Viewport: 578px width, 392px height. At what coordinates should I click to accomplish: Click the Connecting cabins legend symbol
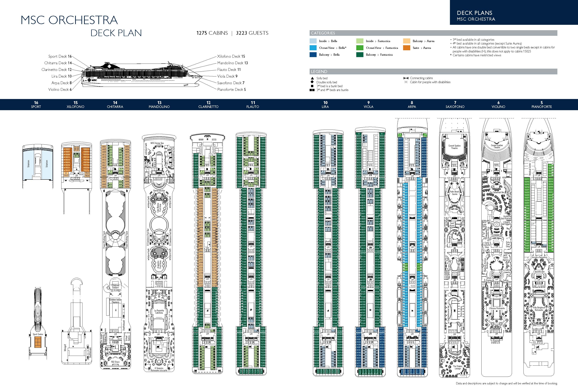click(x=406, y=78)
